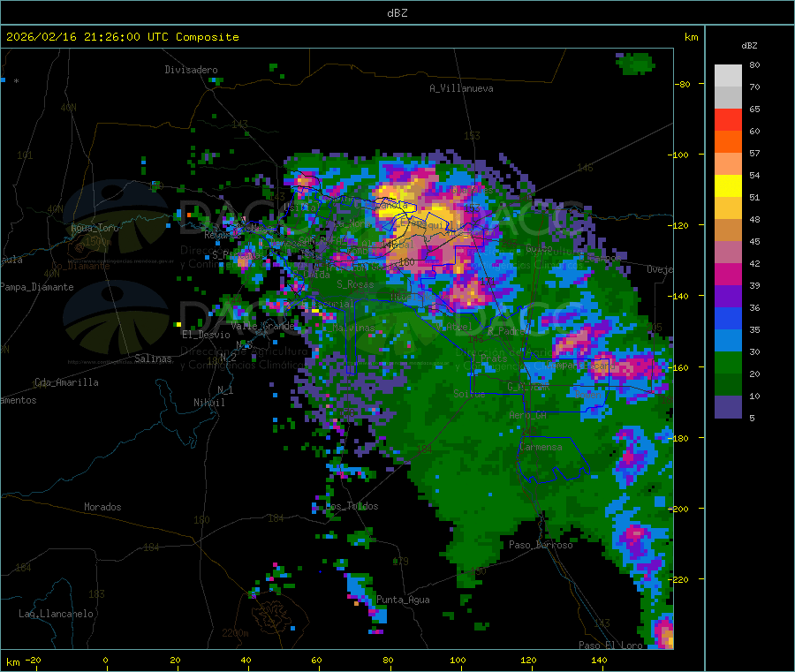Click the bright green 20-30 dBZ legend swatch

(x=728, y=363)
